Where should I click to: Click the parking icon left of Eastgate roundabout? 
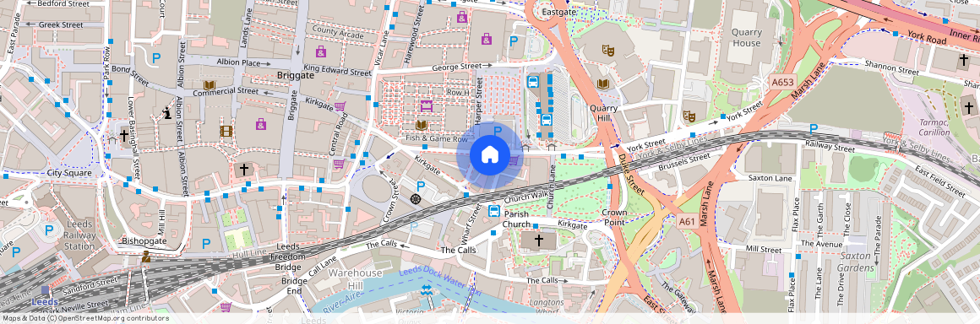(x=514, y=41)
